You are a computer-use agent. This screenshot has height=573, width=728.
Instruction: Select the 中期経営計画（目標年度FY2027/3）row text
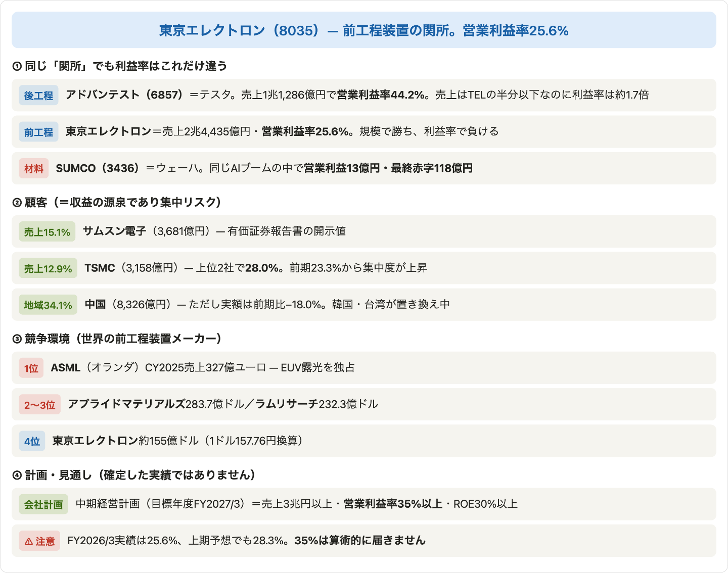(x=297, y=504)
